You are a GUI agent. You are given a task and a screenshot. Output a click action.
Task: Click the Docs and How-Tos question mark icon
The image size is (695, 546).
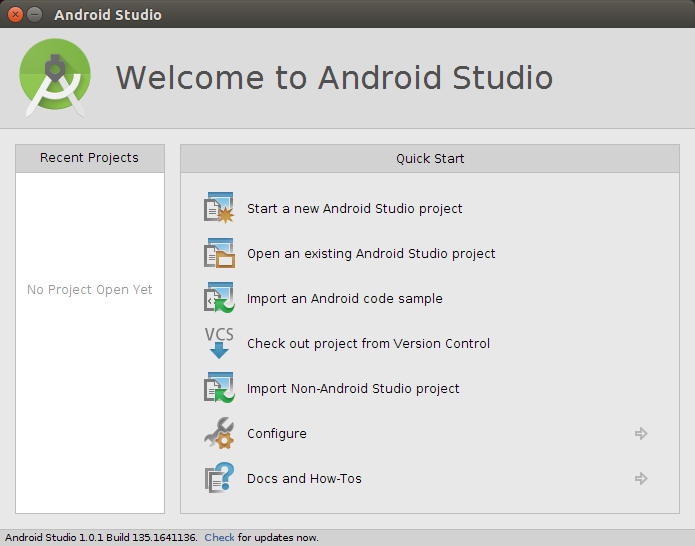219,478
